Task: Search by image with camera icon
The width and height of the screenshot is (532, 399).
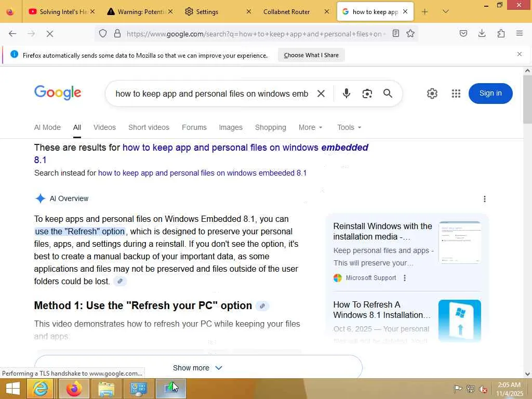Action: click(x=367, y=94)
